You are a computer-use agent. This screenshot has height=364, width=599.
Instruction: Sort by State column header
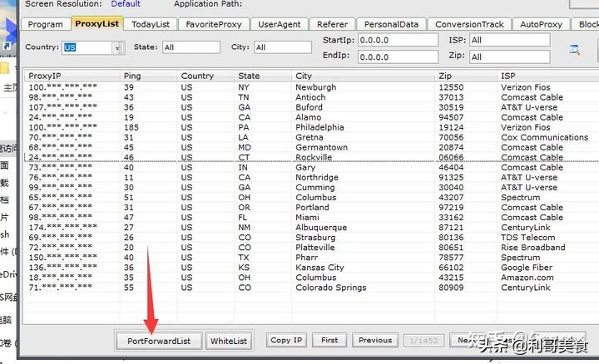263,76
